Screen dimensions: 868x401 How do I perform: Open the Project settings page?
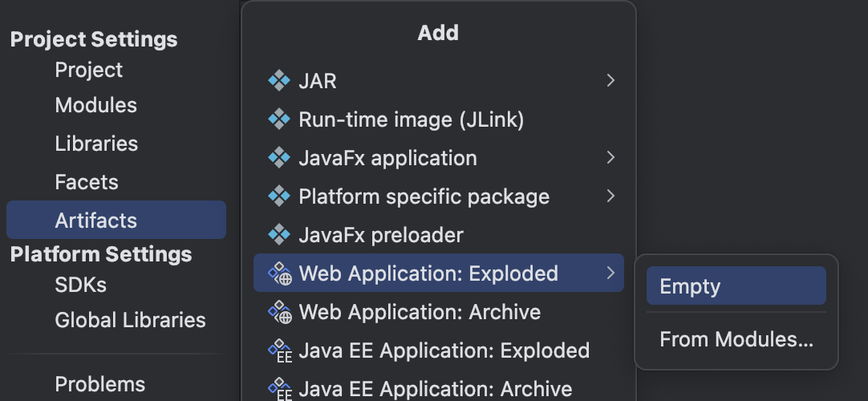coord(88,71)
